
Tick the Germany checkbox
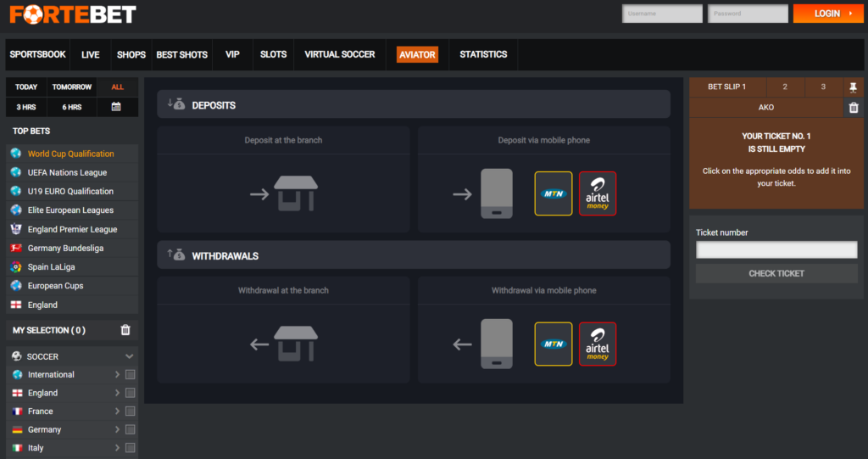pos(130,429)
